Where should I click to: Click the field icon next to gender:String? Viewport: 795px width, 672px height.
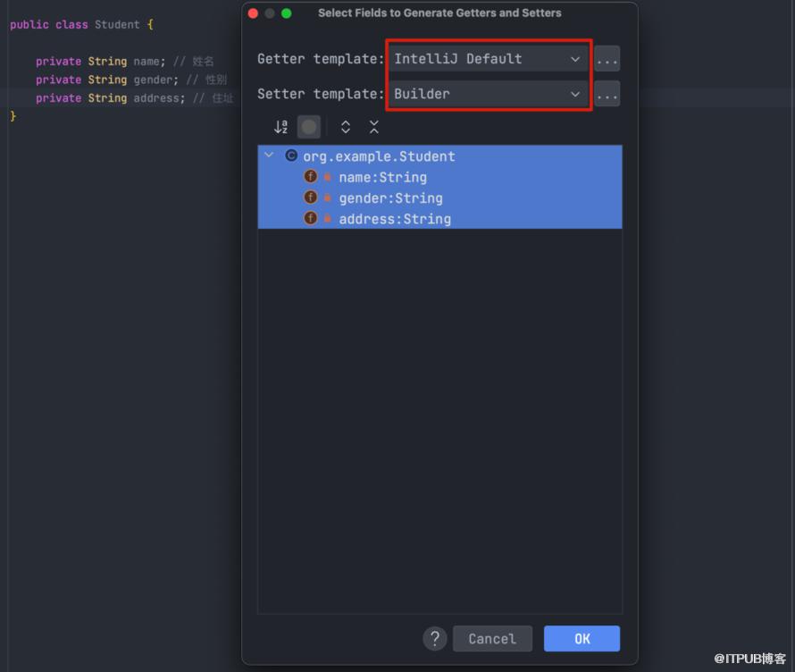[x=310, y=197]
